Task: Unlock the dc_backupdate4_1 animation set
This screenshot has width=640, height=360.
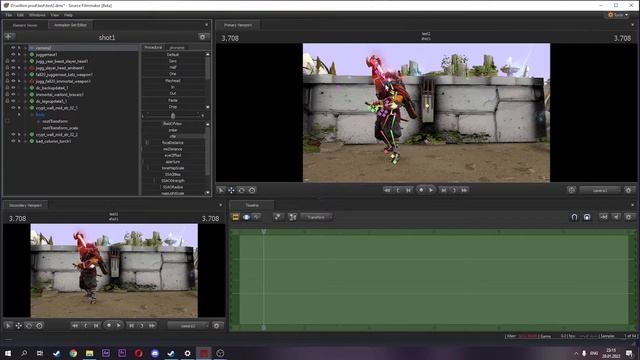Action: pyautogui.click(x=7, y=88)
